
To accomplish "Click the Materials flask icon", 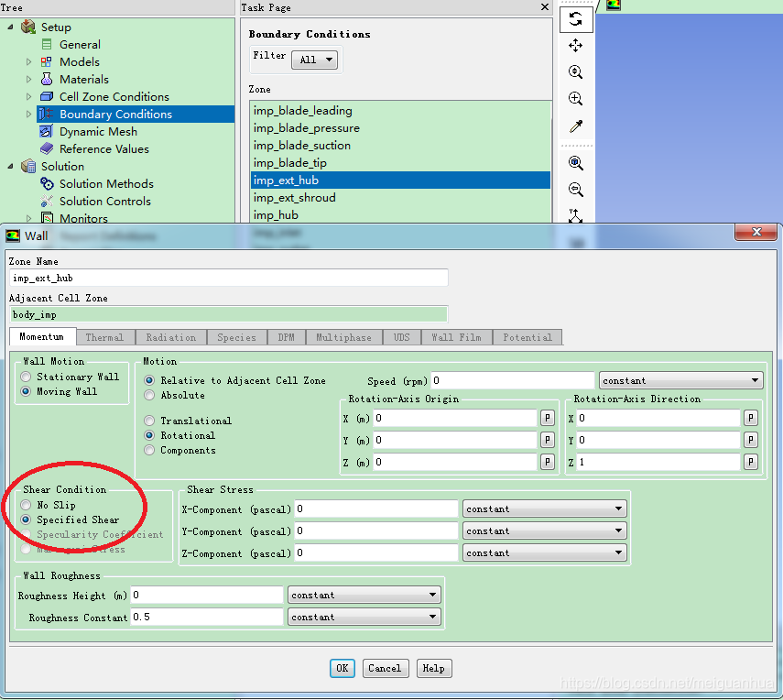I will pos(47,79).
